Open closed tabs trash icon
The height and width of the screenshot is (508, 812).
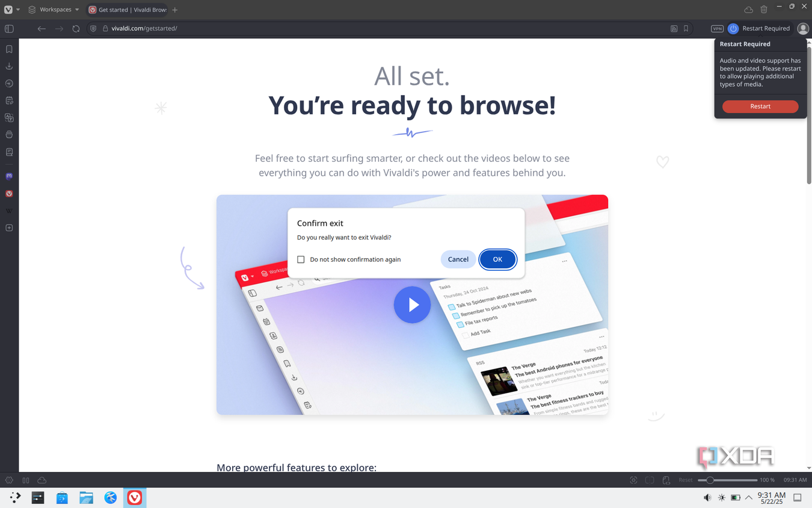click(x=764, y=10)
